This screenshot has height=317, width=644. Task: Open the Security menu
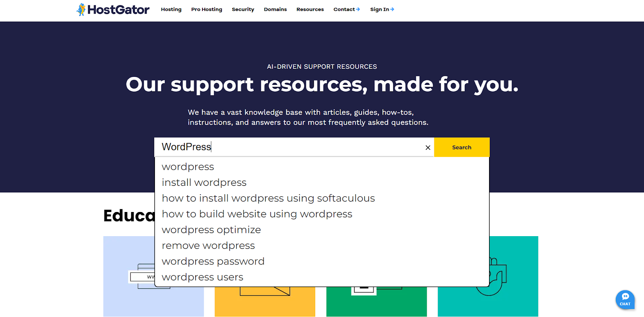tap(243, 9)
